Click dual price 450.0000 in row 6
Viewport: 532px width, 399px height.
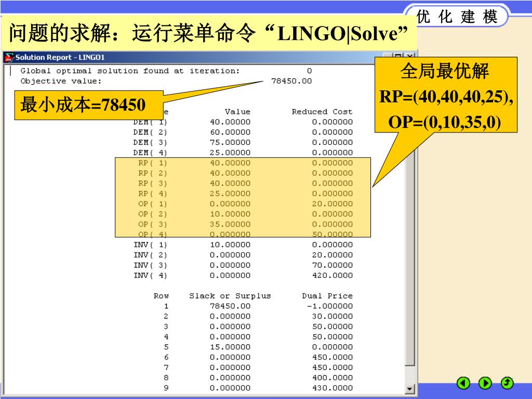click(x=332, y=357)
